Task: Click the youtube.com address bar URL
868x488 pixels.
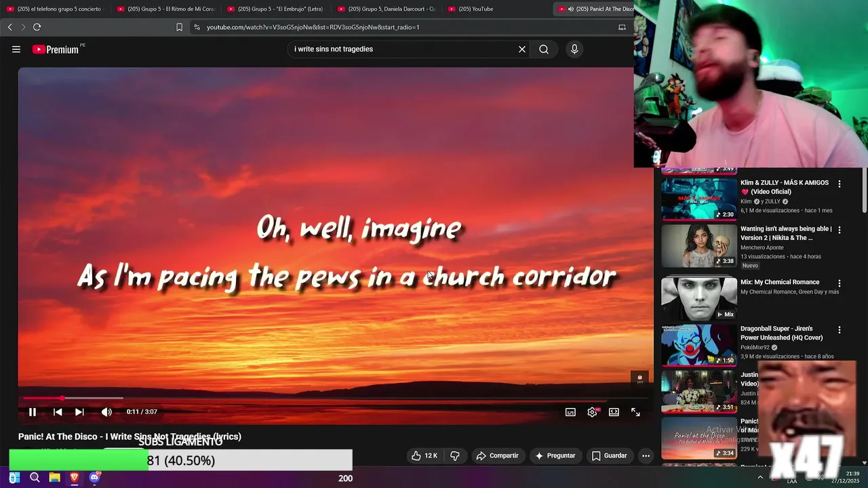Action: point(313,27)
